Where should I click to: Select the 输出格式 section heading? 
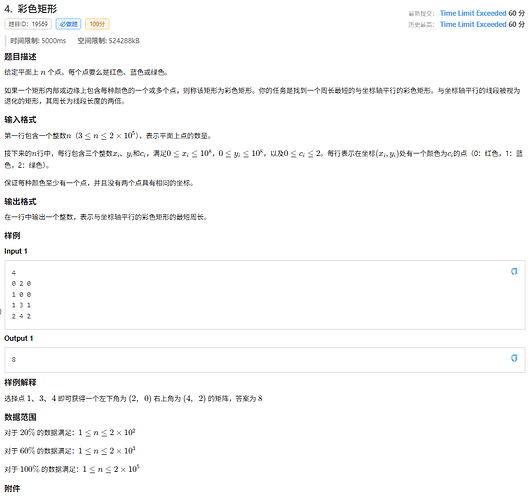coord(20,201)
